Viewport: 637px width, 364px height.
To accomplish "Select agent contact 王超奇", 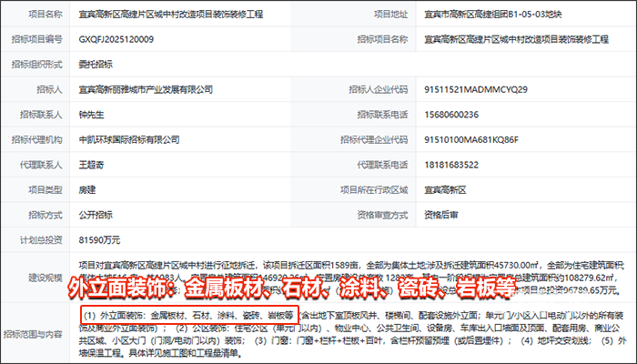I will point(91,165).
